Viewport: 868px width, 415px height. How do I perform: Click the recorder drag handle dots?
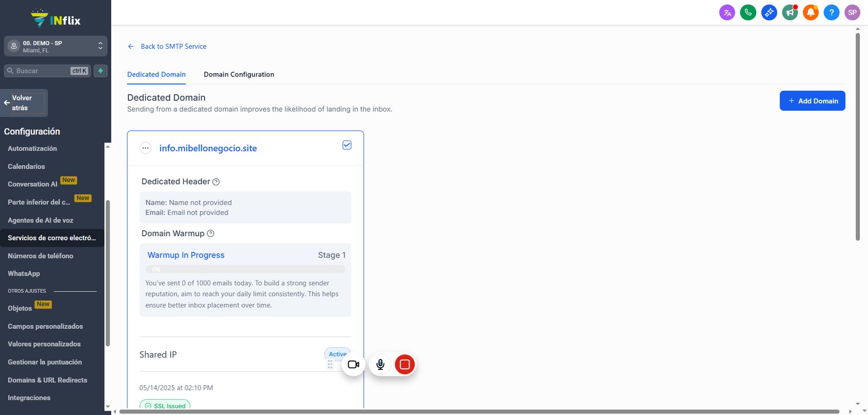tap(330, 365)
